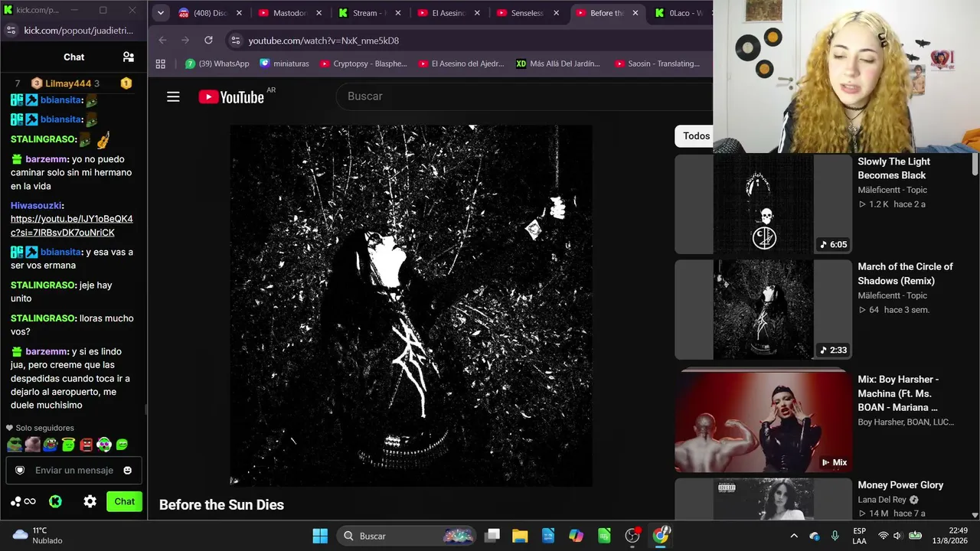Focus the Enviar un mensaje field
980x551 pixels.
point(73,470)
